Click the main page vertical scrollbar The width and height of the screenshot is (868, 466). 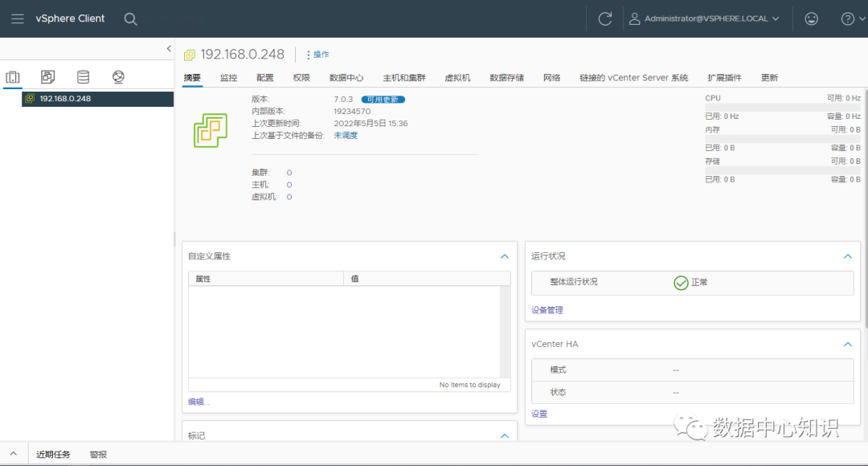pyautogui.click(x=866, y=207)
